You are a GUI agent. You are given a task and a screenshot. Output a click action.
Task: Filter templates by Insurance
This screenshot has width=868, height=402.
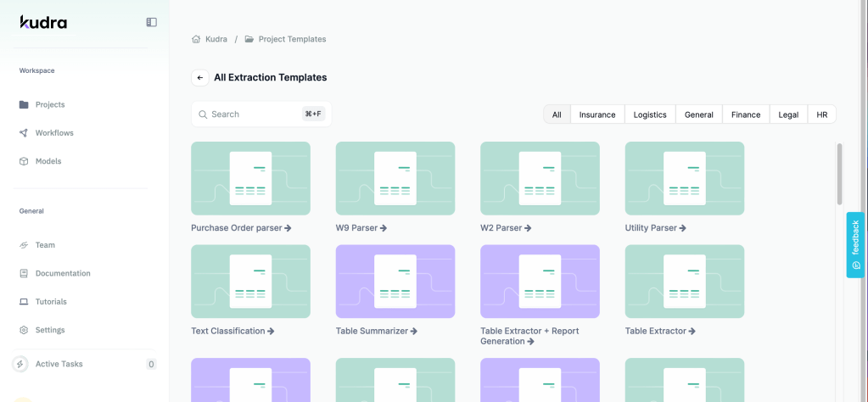pos(597,114)
